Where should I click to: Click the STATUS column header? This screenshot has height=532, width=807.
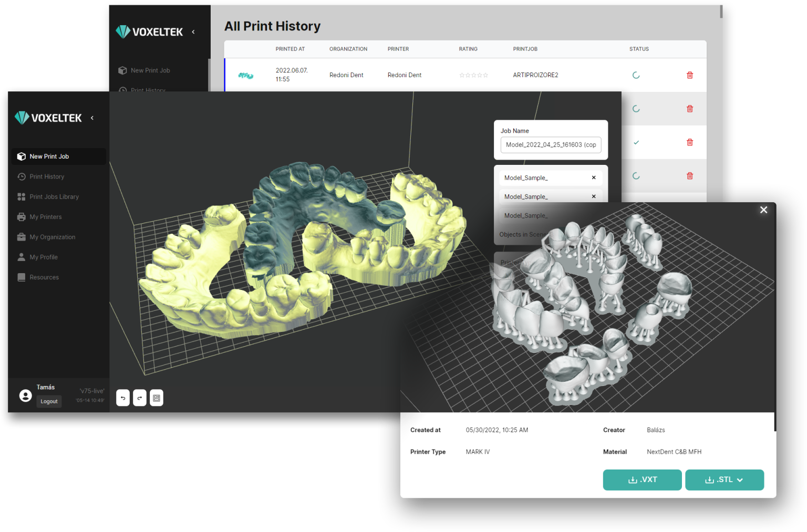click(x=639, y=49)
